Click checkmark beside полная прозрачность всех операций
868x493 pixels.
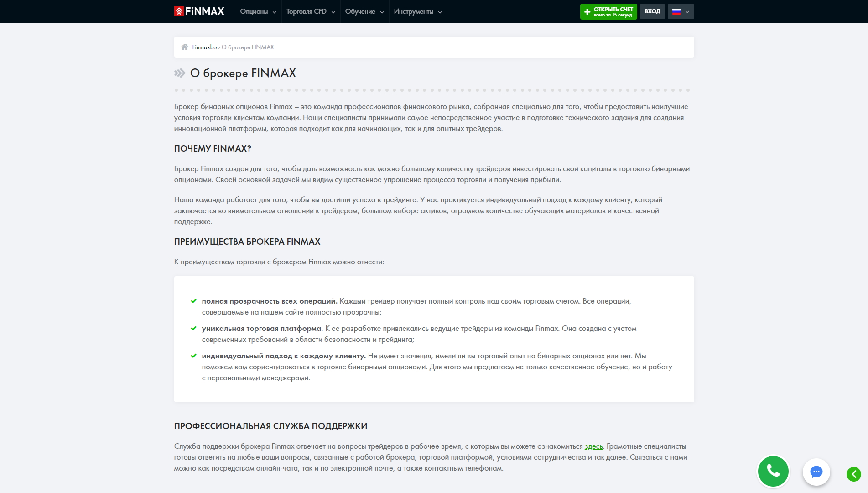(x=193, y=301)
